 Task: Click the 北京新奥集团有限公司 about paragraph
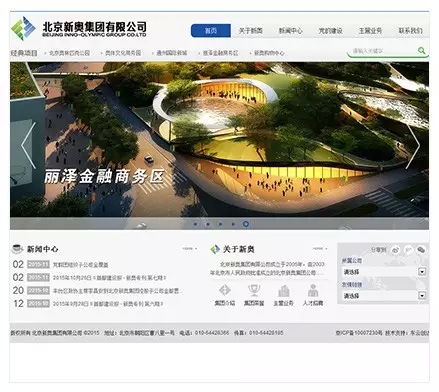coord(268,269)
